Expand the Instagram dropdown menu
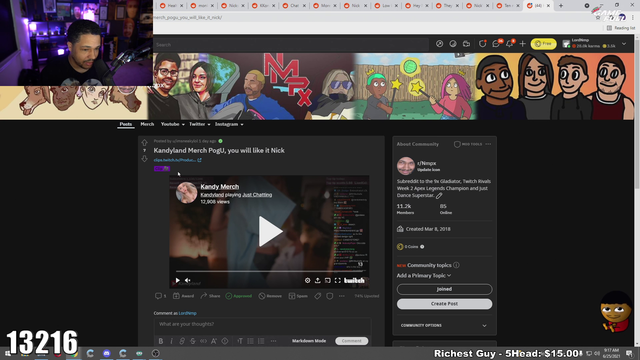 point(229,124)
